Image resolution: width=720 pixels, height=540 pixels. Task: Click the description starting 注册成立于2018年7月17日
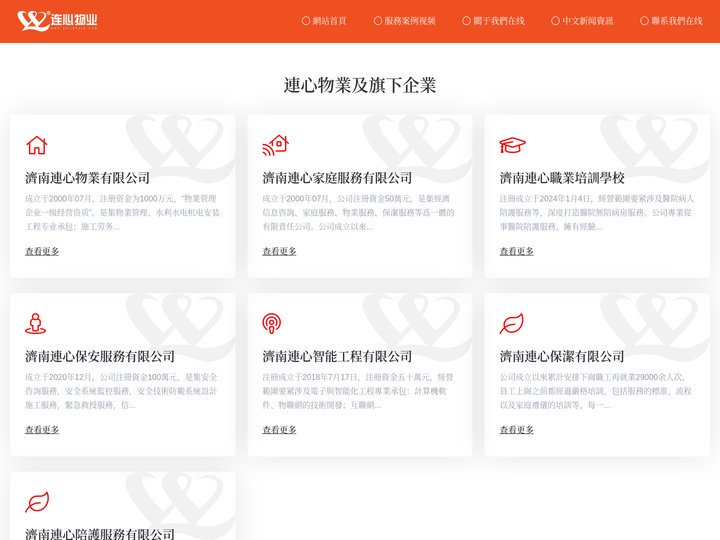358,391
